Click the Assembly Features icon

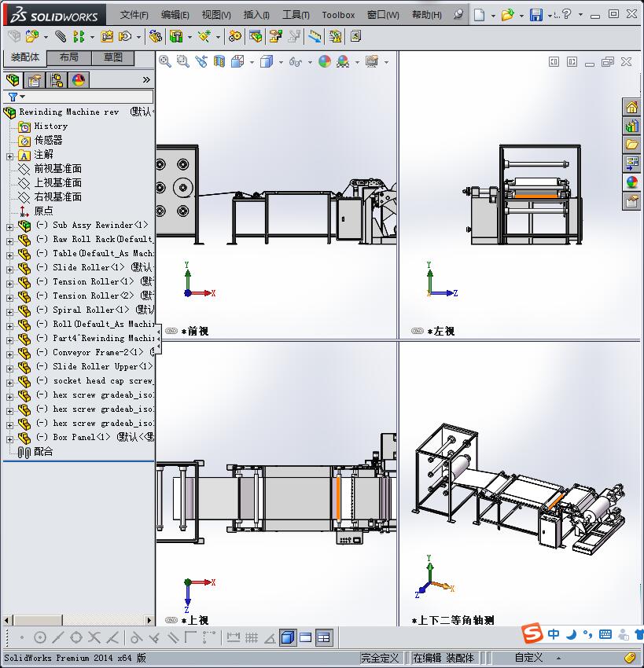(176, 37)
